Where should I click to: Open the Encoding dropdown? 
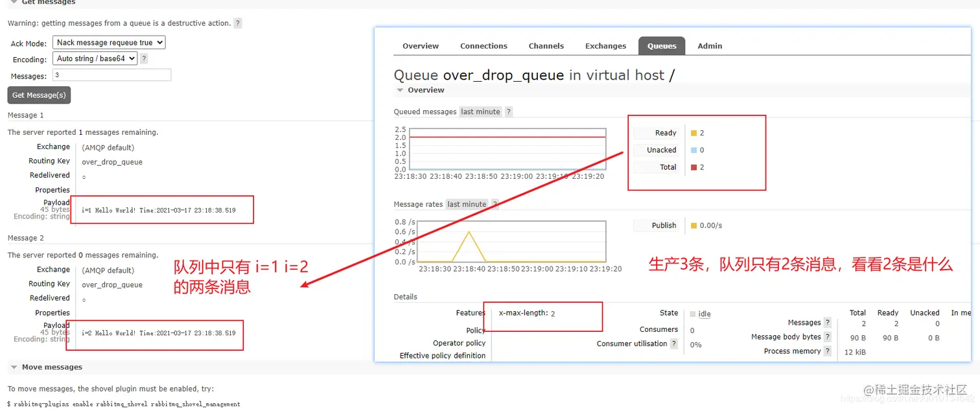tap(95, 58)
